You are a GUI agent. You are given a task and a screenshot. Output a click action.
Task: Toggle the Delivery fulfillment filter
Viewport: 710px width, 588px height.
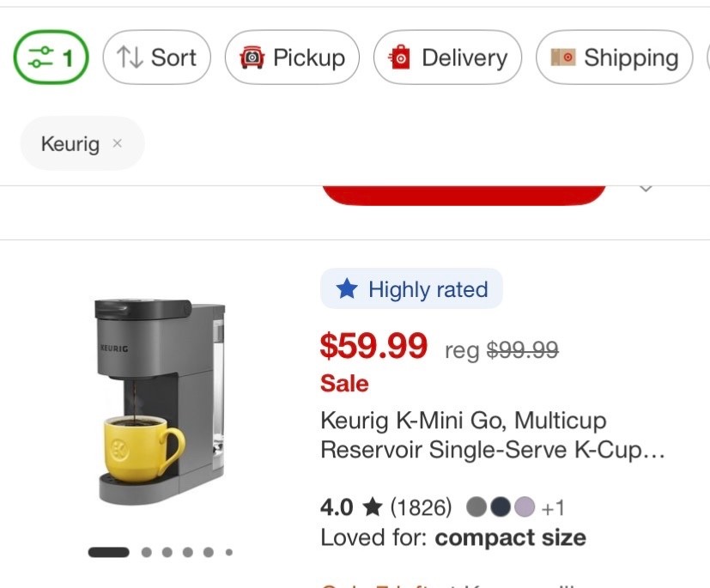point(447,58)
